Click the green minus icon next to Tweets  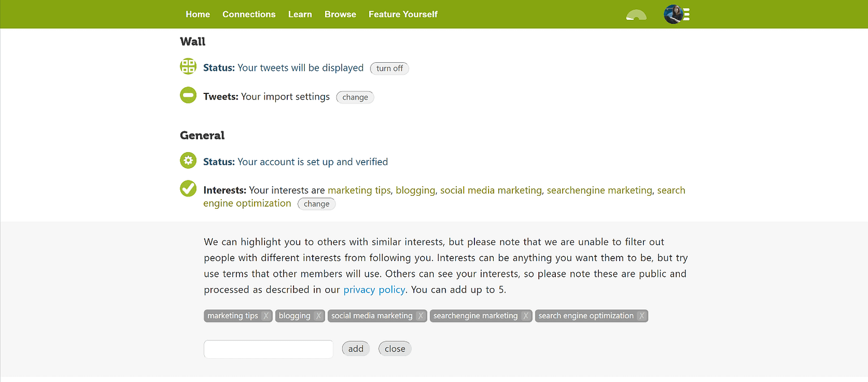coord(188,95)
